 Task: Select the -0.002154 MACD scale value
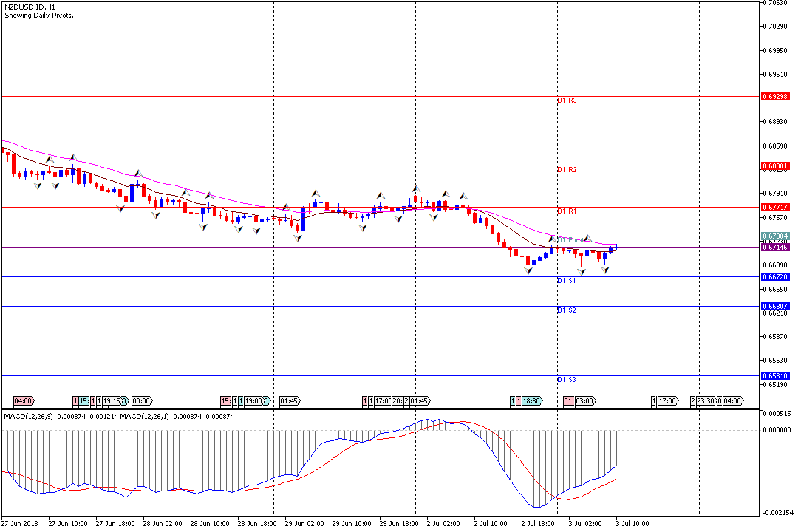coord(777,513)
